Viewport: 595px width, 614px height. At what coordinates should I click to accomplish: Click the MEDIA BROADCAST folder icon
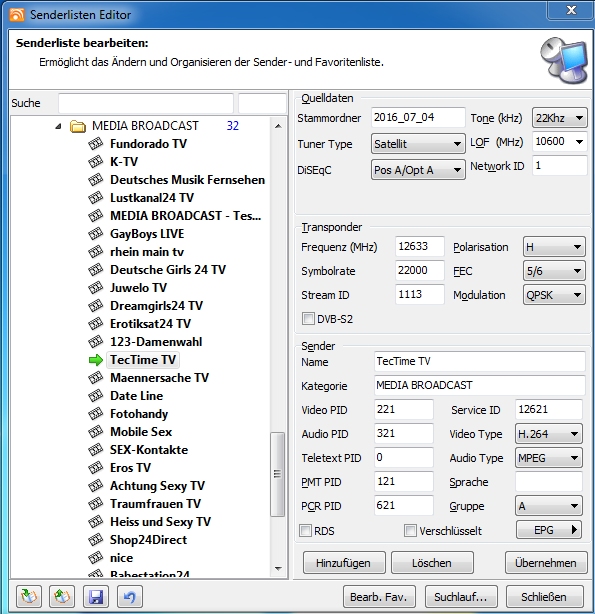pos(78,126)
